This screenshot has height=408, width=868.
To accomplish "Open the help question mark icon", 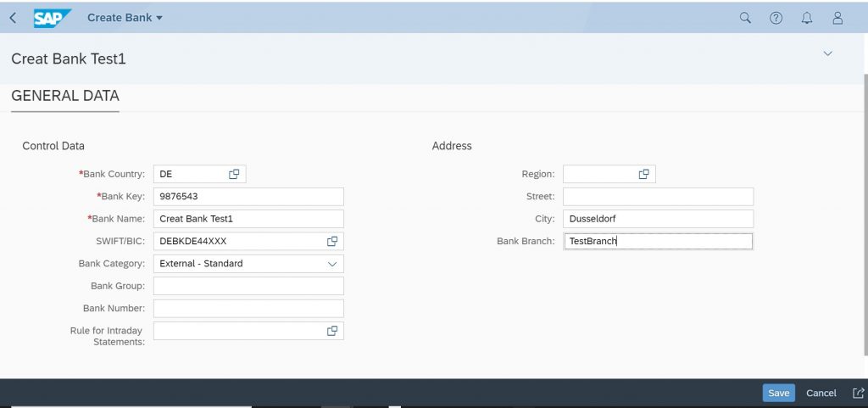I will pos(776,18).
